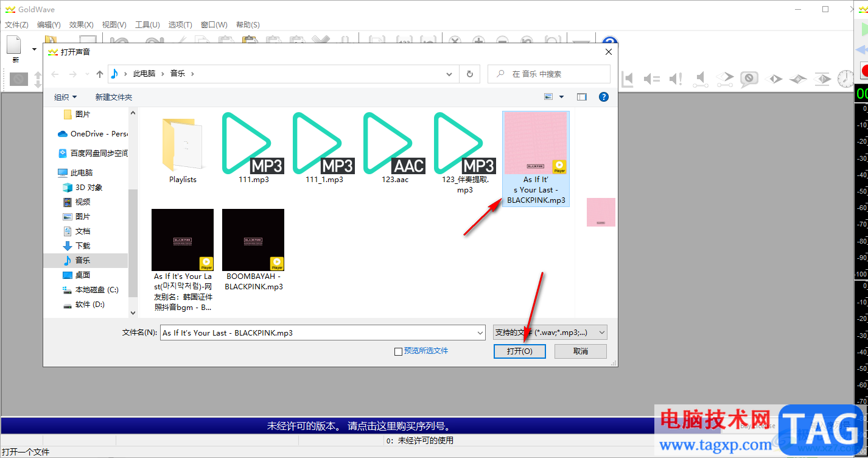Open 3D 对象 in the sidebar
The height and width of the screenshot is (458, 868).
coord(83,188)
